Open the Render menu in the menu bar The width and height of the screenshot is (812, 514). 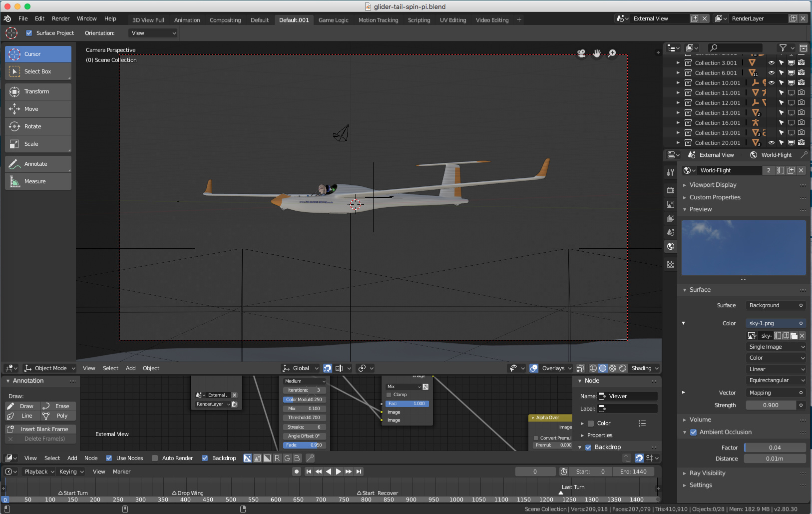point(61,18)
